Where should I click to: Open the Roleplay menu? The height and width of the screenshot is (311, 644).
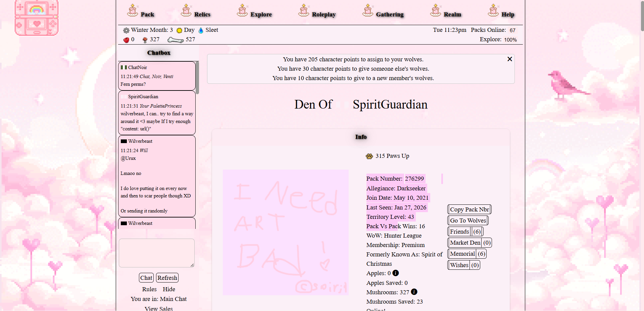click(x=324, y=14)
